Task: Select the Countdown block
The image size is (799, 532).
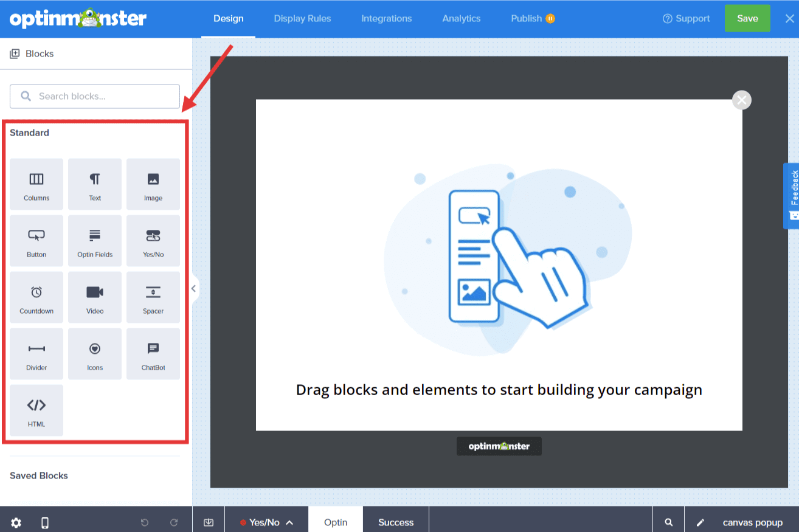Action: click(x=36, y=297)
